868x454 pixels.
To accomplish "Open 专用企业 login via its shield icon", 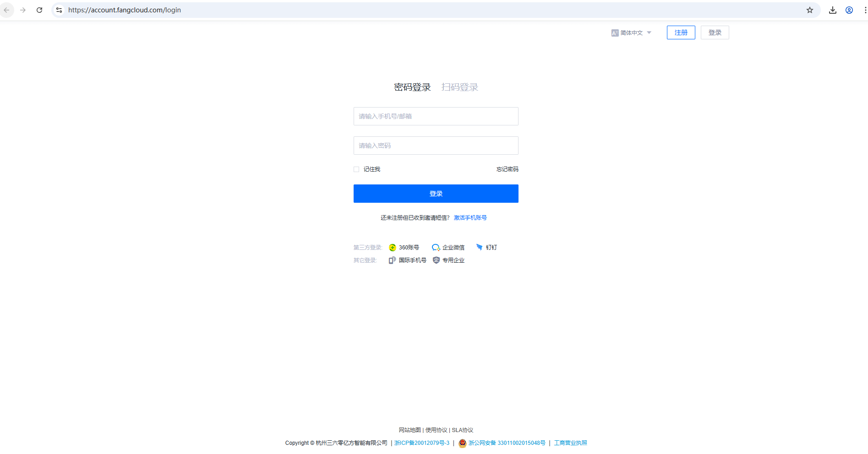I will click(x=436, y=260).
